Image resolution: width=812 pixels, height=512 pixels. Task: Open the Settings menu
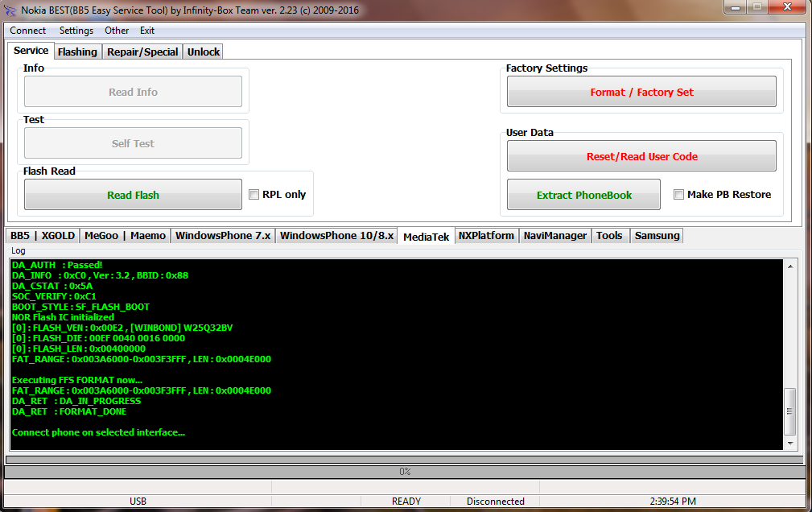click(76, 31)
